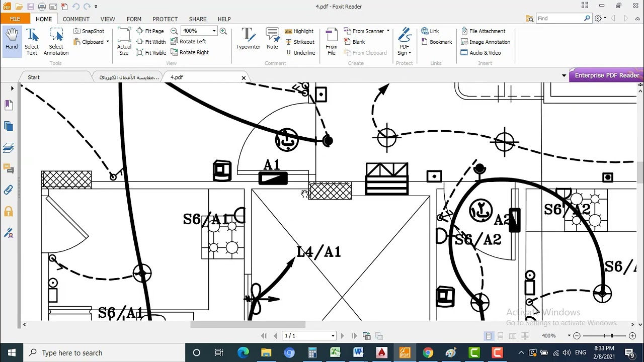Viewport: 644px width, 362px height.
Task: Switch to the COMMENT ribbon tab
Action: [x=76, y=19]
